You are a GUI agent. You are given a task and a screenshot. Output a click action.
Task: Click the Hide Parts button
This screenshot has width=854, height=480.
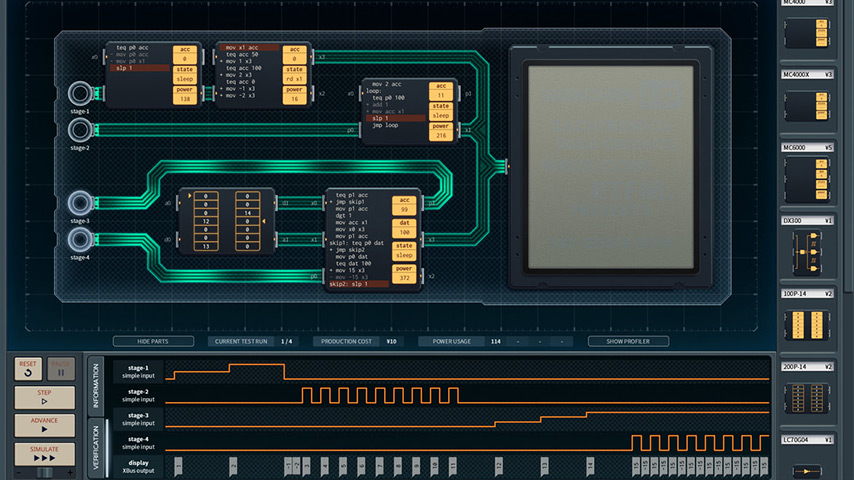click(x=153, y=341)
